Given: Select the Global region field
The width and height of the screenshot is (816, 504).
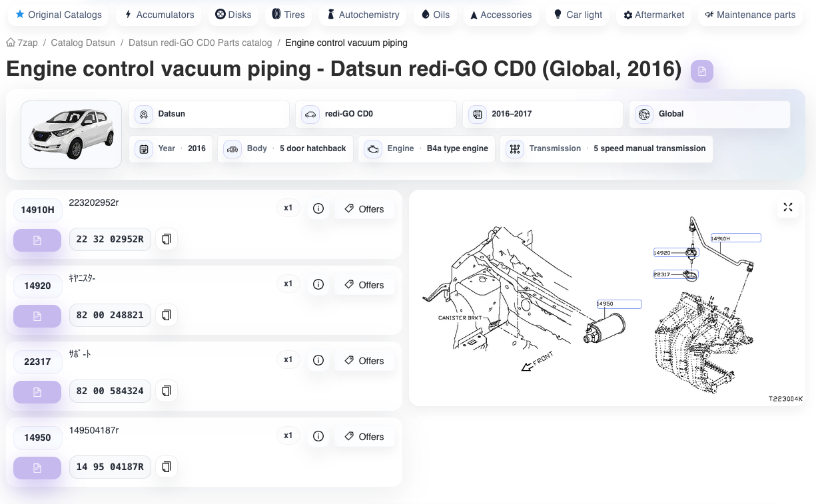Looking at the screenshot, I should coord(710,114).
